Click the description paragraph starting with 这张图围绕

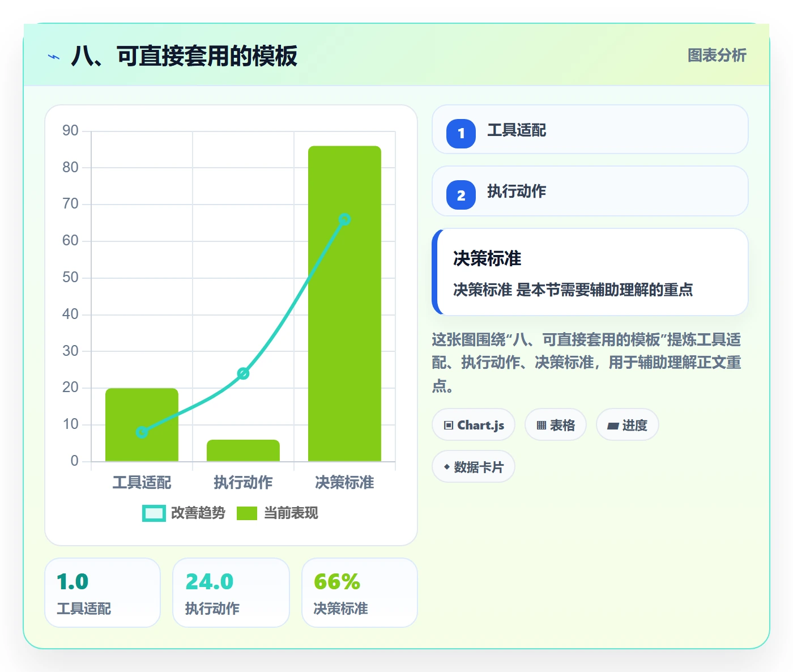[x=587, y=363]
